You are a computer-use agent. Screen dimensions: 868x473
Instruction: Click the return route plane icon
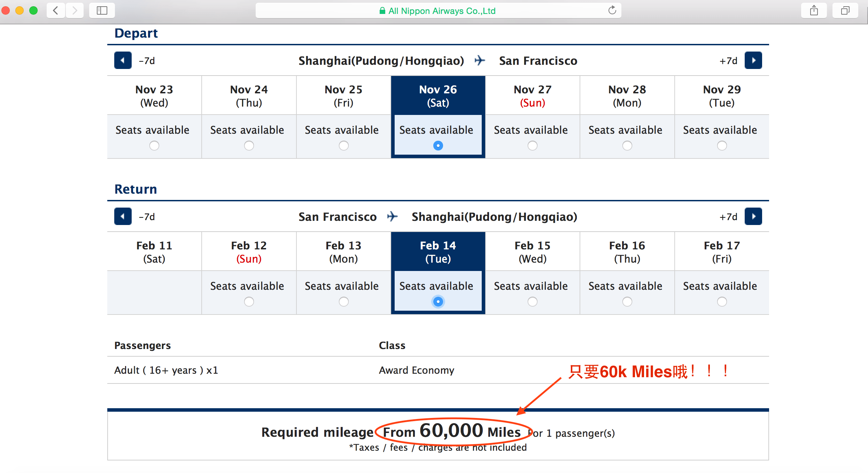point(392,216)
